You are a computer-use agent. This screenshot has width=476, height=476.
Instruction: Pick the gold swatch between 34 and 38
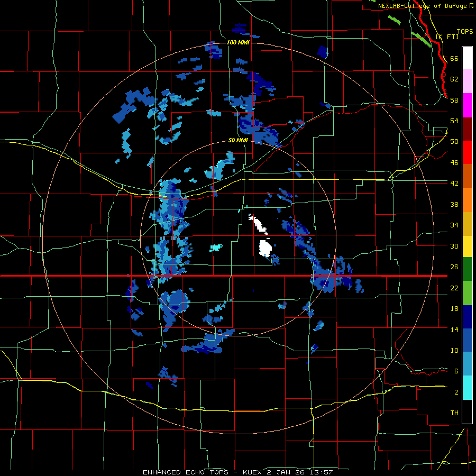467,224
